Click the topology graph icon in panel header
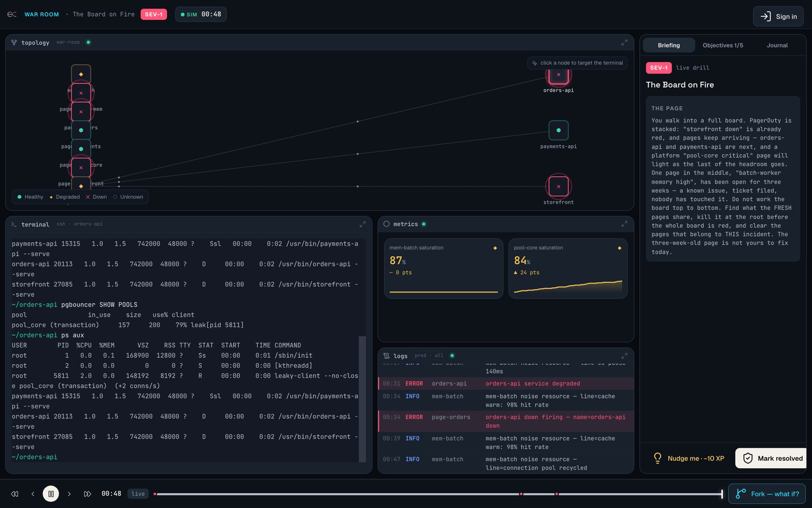Image resolution: width=812 pixels, height=508 pixels. pos(14,42)
